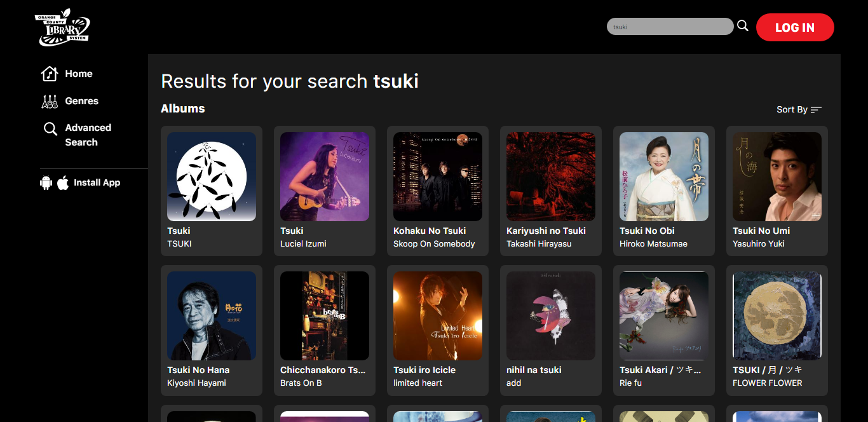
Task: Open the Install App link
Action: pyautogui.click(x=97, y=183)
